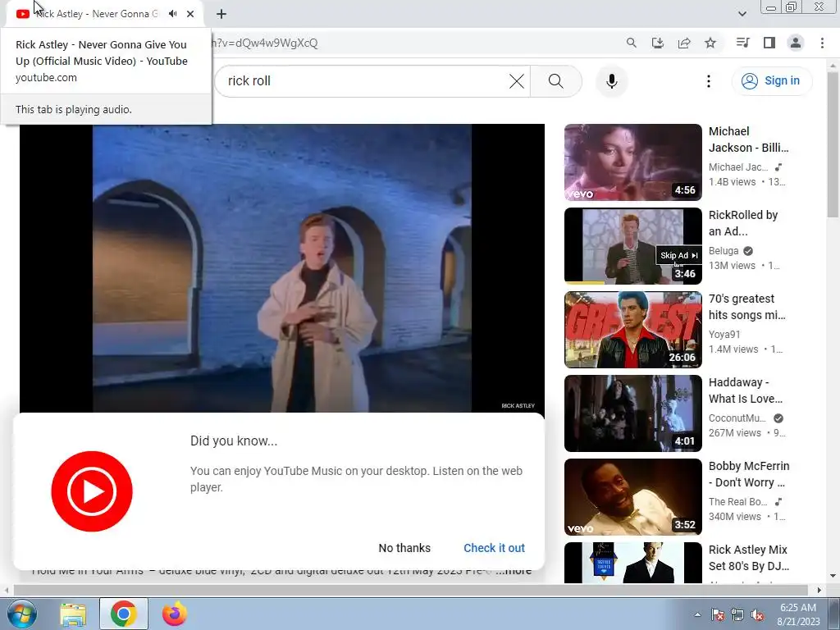Open The Real Bo... channel name
Image resolution: width=840 pixels, height=630 pixels.
click(x=737, y=501)
